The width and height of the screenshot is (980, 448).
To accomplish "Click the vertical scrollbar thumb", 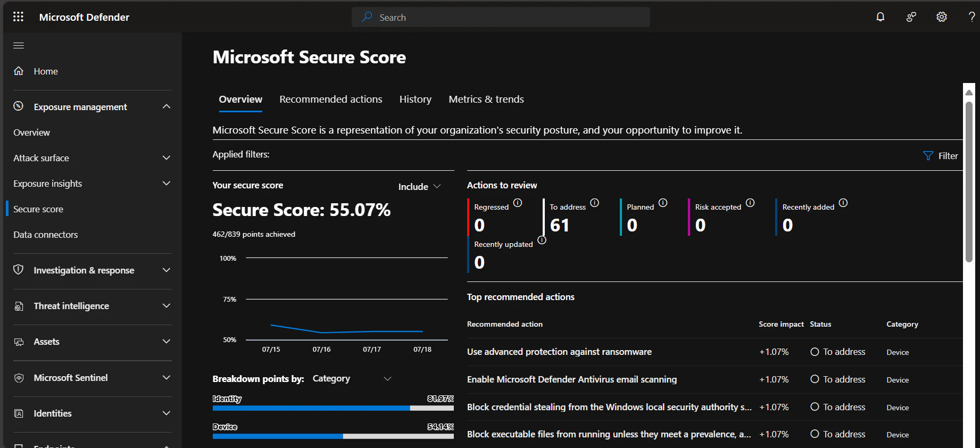I will 969,182.
